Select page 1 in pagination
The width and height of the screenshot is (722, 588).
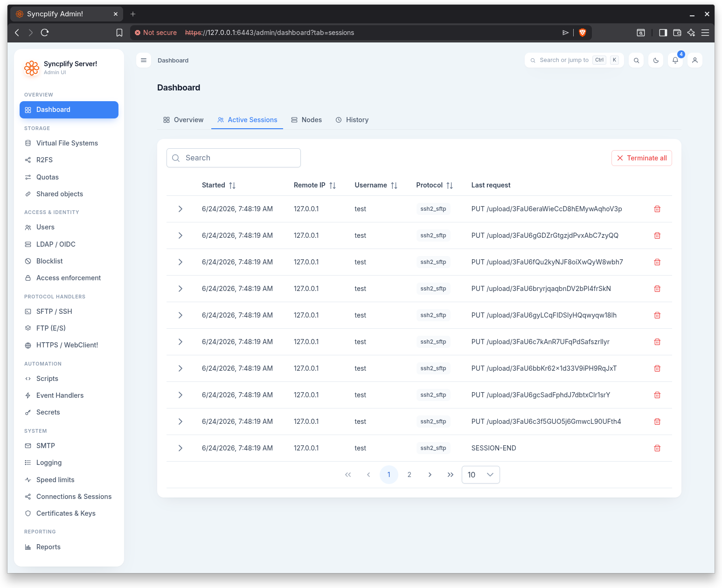click(x=389, y=475)
